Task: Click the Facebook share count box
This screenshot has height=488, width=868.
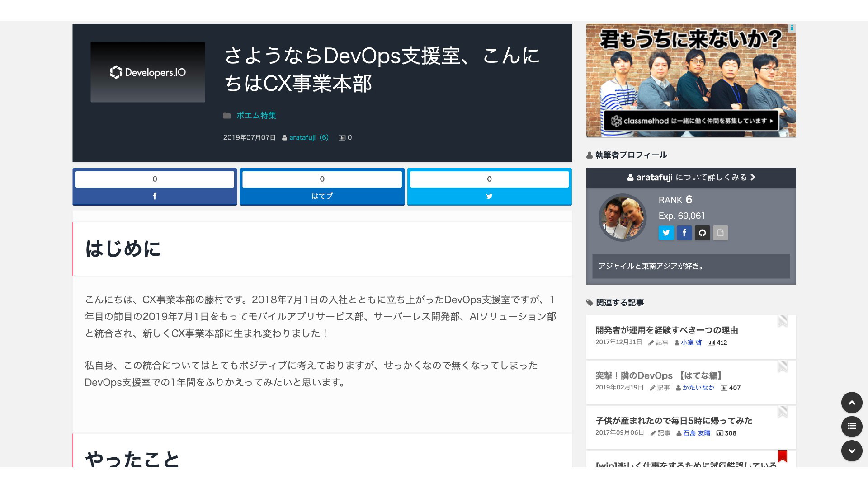Action: pos(155,179)
